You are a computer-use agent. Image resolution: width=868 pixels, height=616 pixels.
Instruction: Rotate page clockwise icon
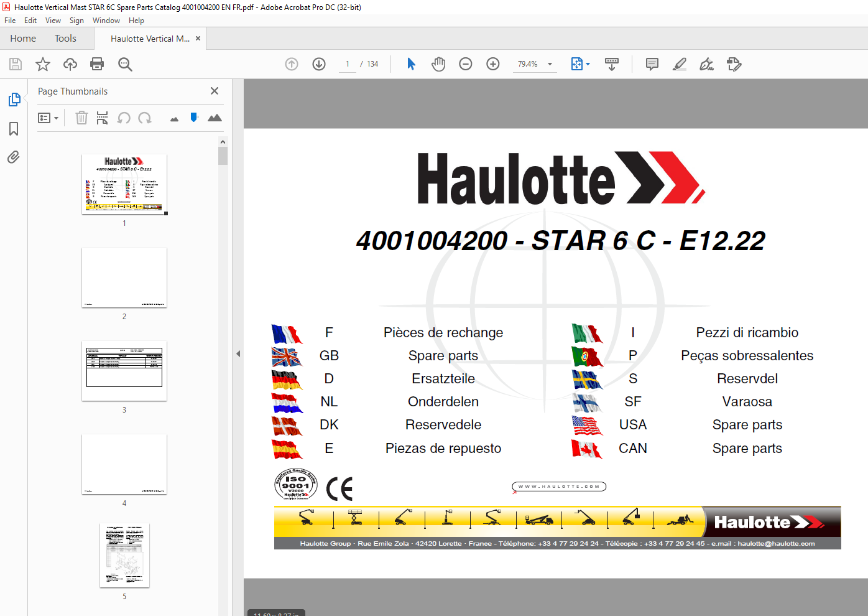145,118
